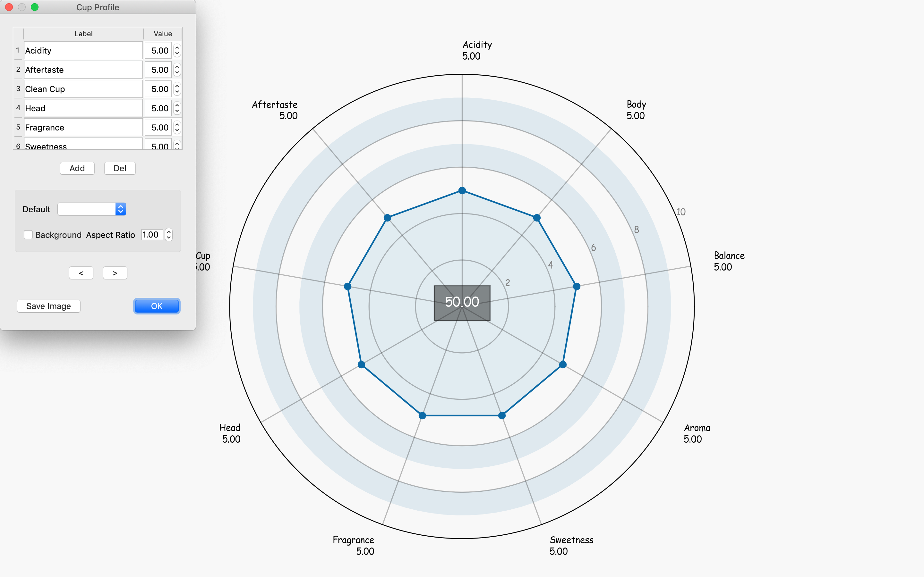Click OK to confirm cup profile settings
The width and height of the screenshot is (924, 577).
click(x=156, y=306)
